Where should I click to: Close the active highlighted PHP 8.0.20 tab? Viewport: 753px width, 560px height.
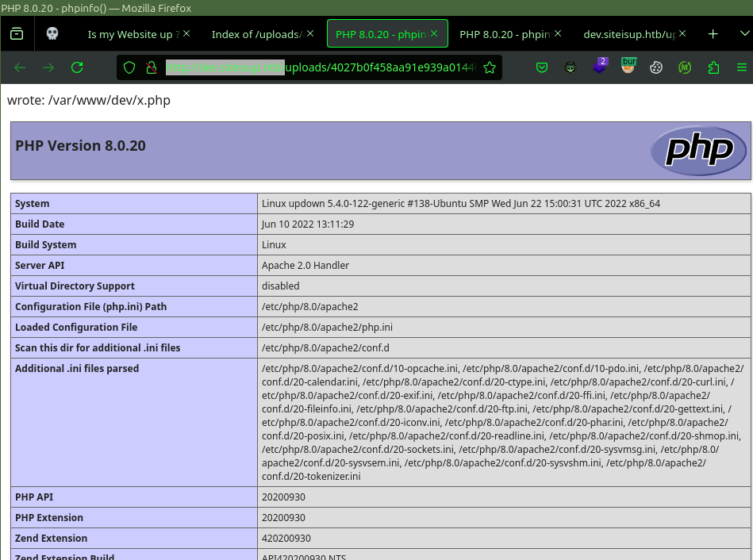point(434,33)
